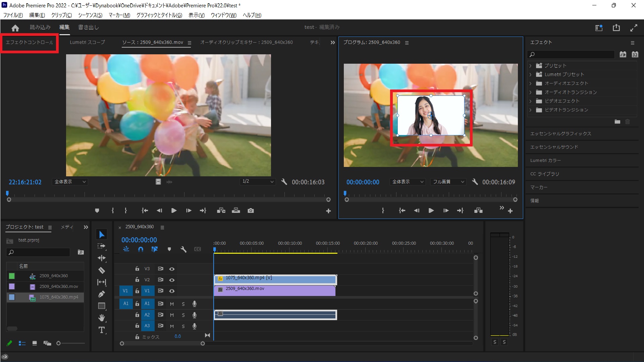Image resolution: width=644 pixels, height=362 pixels.
Task: Click Overwrite button in Source monitor
Action: tap(236, 210)
